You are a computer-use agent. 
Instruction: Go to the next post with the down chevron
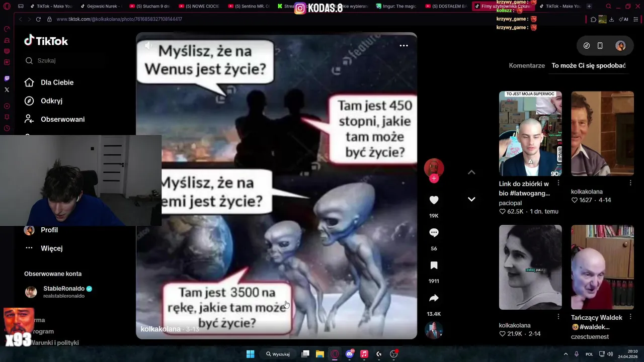(x=471, y=199)
